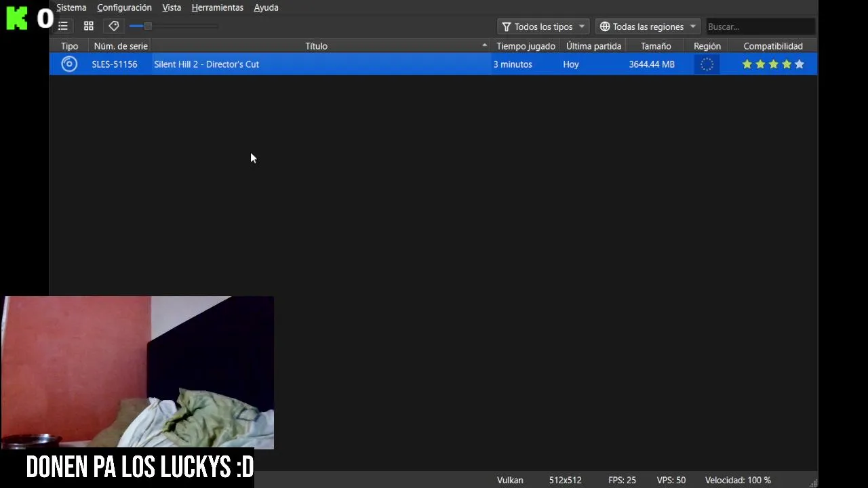Click the 512x512 resolution status entry

pos(566,480)
